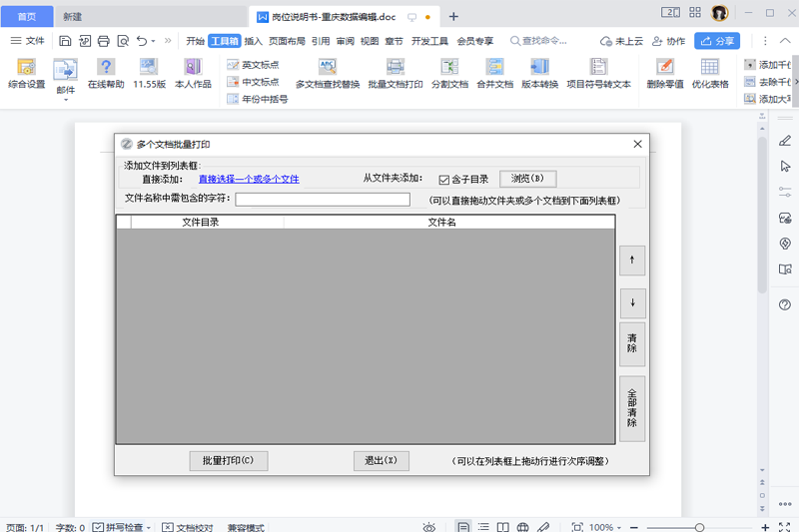Screen dimensions: 799x532
Task: Expand the 邮件 dropdown
Action: click(65, 90)
